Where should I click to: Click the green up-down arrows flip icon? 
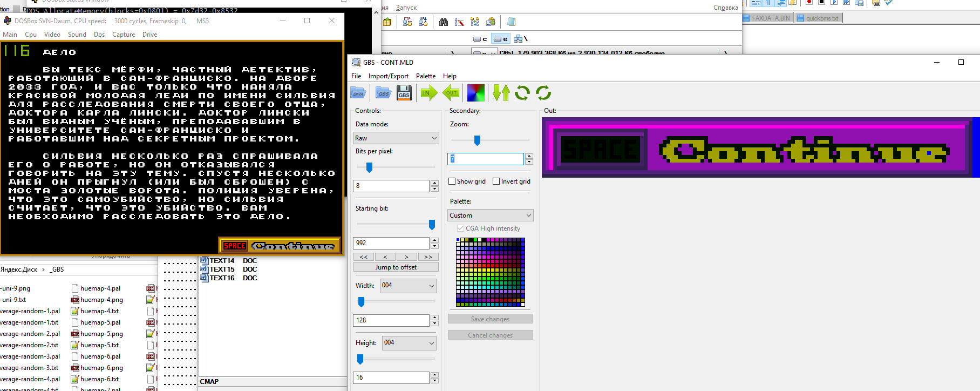[x=501, y=93]
